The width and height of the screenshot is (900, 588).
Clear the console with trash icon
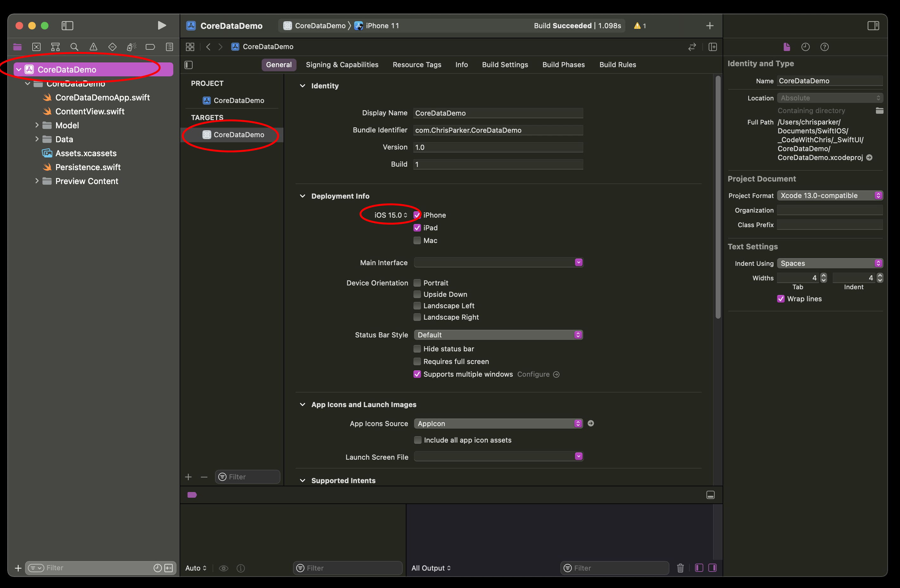(680, 568)
